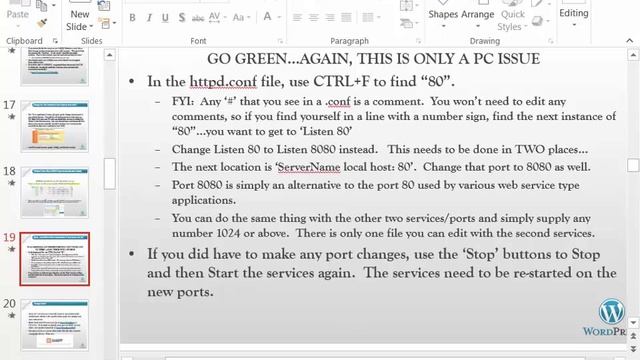Select slide 18 thumbnail
Viewport: 640px width, 360px height.
(x=55, y=192)
